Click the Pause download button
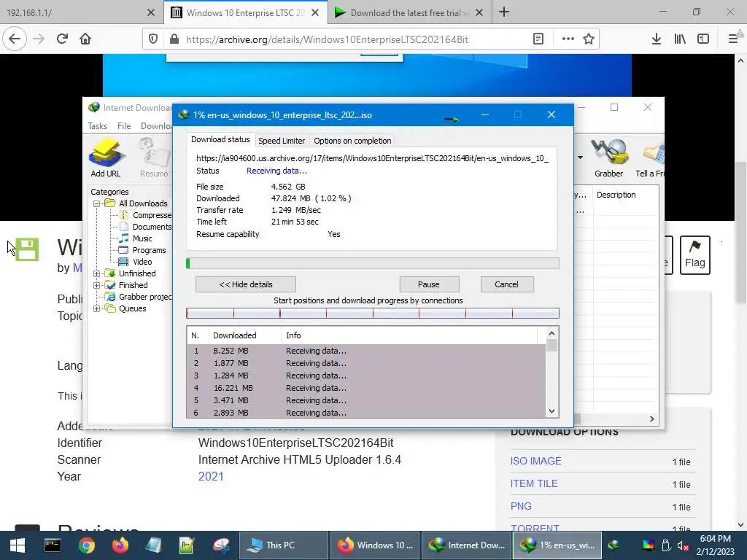This screenshot has width=747, height=560. [429, 284]
